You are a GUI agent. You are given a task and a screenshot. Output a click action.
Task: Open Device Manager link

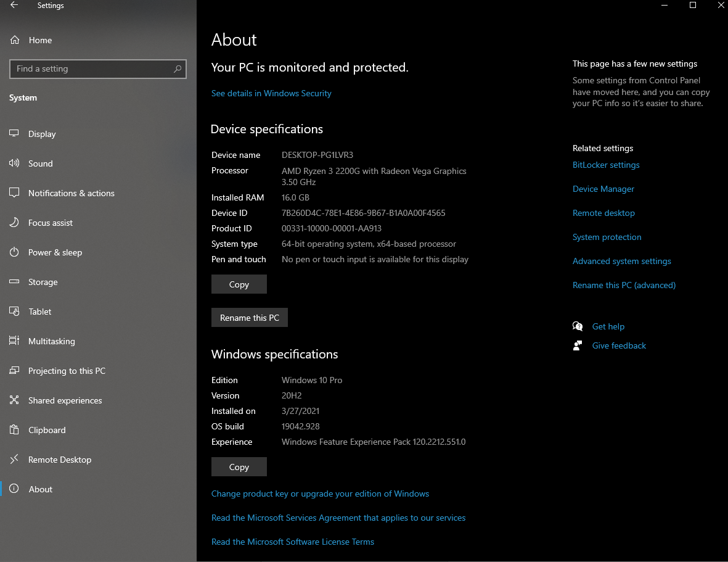pyautogui.click(x=603, y=189)
